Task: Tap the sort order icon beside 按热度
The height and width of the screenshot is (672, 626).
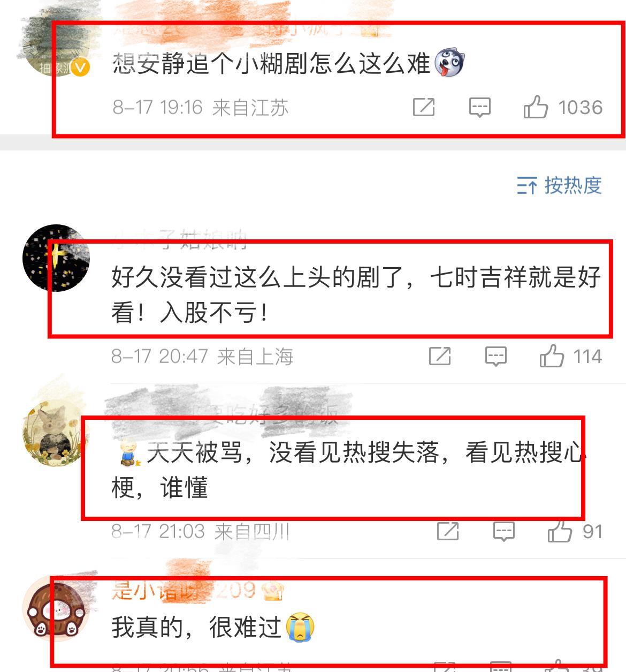Action: [527, 186]
